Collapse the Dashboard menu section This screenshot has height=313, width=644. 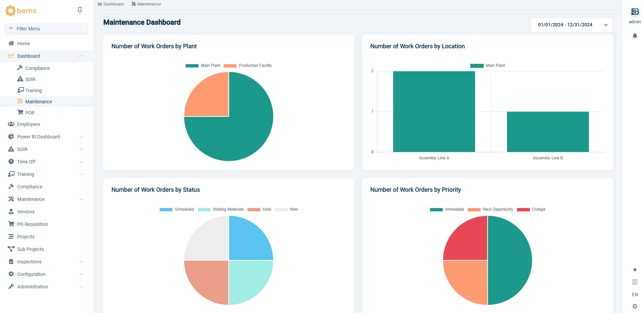[x=81, y=56]
